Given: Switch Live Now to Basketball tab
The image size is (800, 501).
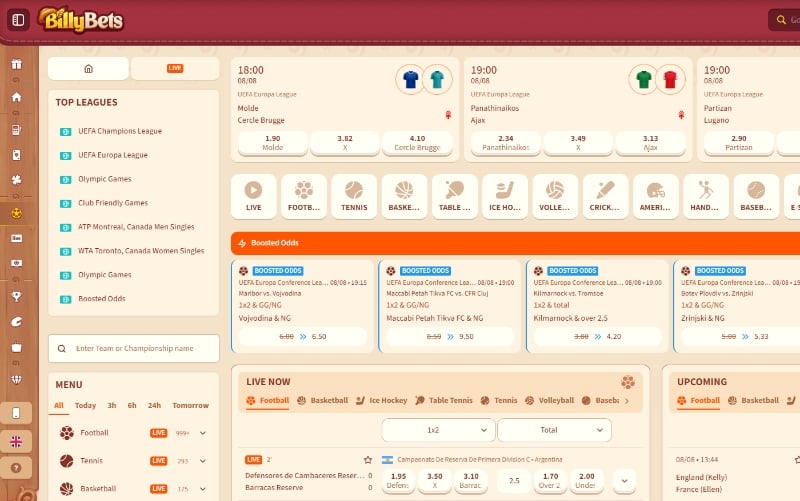Looking at the screenshot, I should pos(322,400).
